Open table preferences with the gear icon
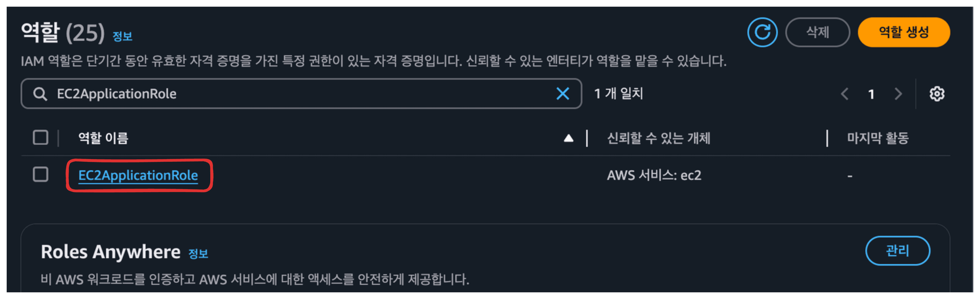The height and width of the screenshot is (299, 980). click(938, 94)
